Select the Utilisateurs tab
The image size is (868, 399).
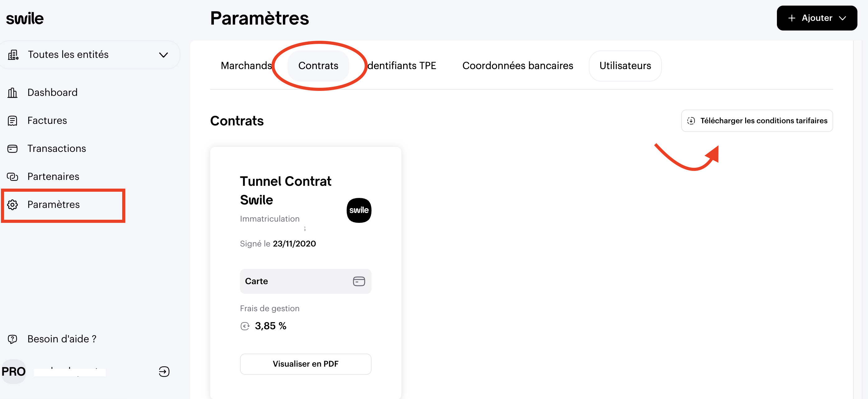tap(625, 65)
